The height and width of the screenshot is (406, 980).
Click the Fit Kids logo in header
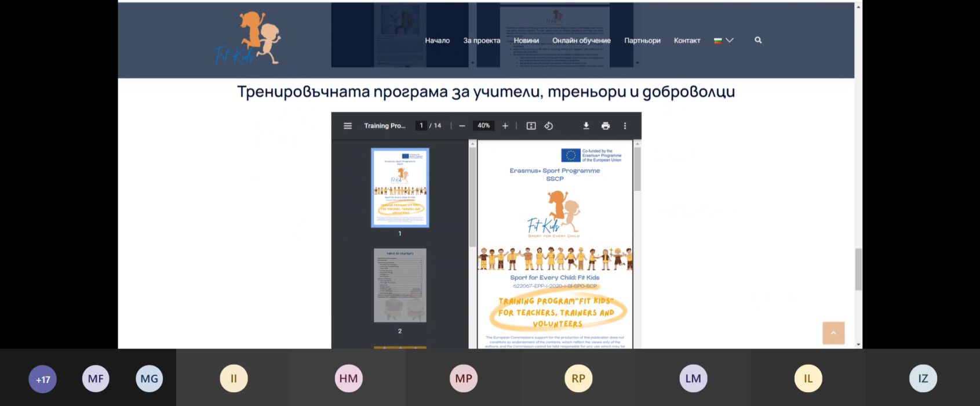247,38
